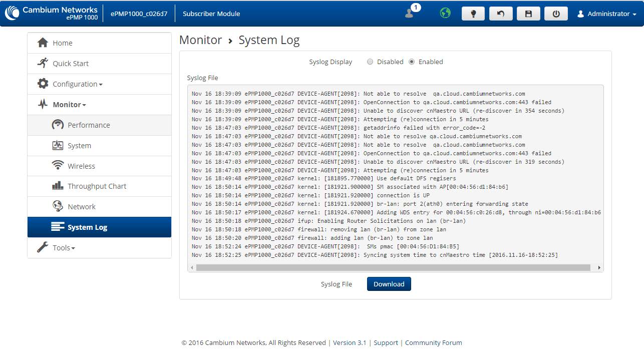Click the 're-discover in 319 seconds' log line
Viewport: 644px width, 349px height.
pyautogui.click(x=378, y=162)
